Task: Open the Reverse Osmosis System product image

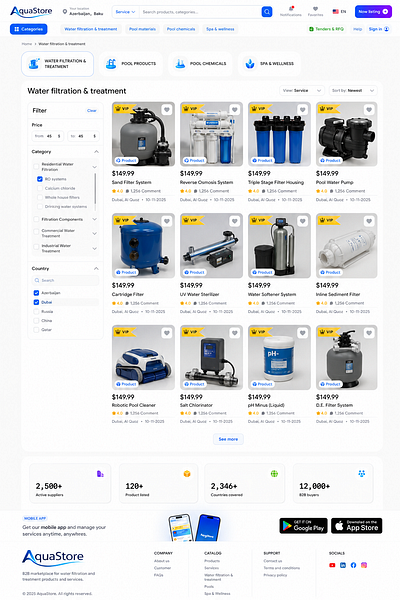Action: click(211, 134)
